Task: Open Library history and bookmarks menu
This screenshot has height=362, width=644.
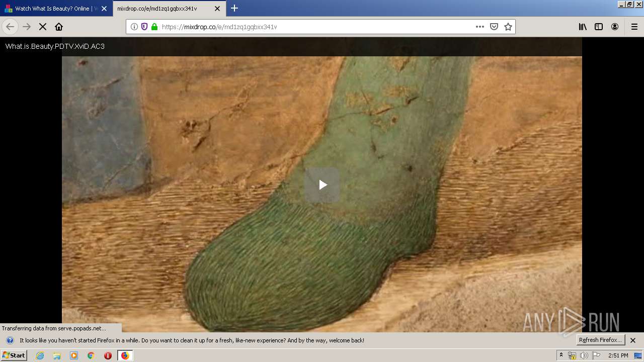Action: (583, 27)
